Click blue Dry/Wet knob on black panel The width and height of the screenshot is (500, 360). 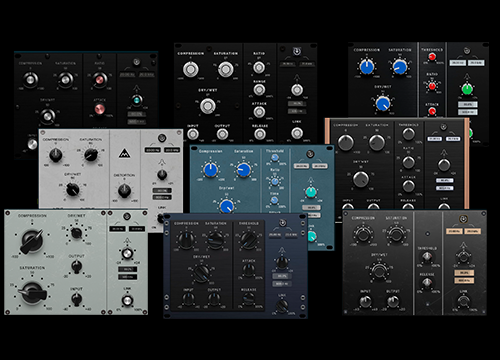pyautogui.click(x=383, y=103)
